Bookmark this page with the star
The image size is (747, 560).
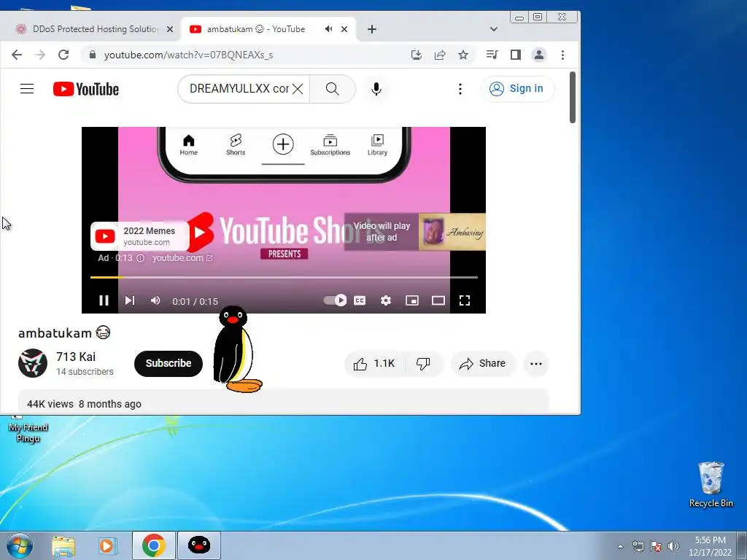463,55
